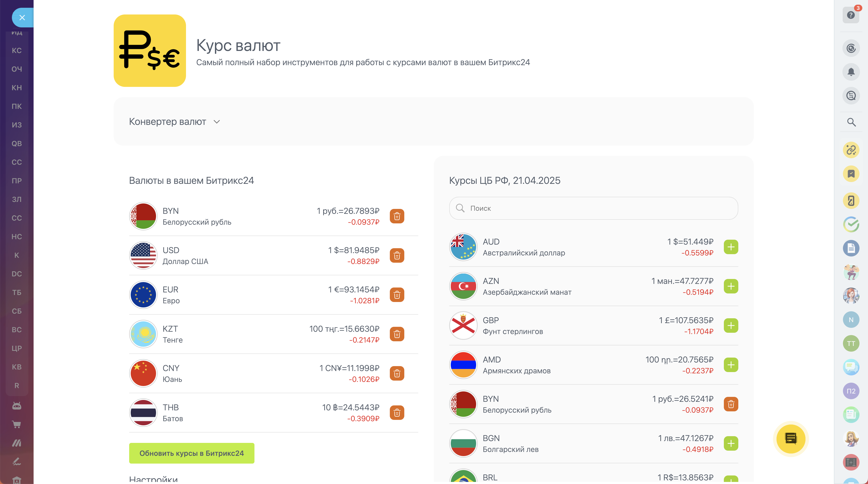Delete the USD currency row
This screenshot has height=484, width=868.
click(x=397, y=255)
